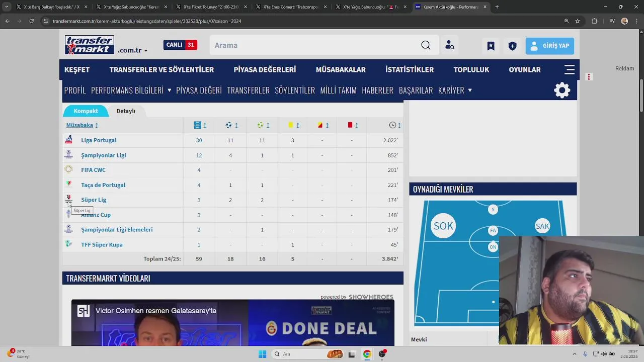Open the Şampiyonlar Ligi Elemeleri link

point(117,230)
